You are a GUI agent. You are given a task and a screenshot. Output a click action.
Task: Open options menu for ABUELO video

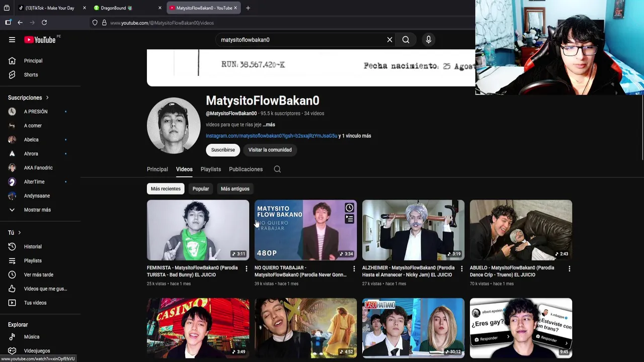tap(569, 269)
